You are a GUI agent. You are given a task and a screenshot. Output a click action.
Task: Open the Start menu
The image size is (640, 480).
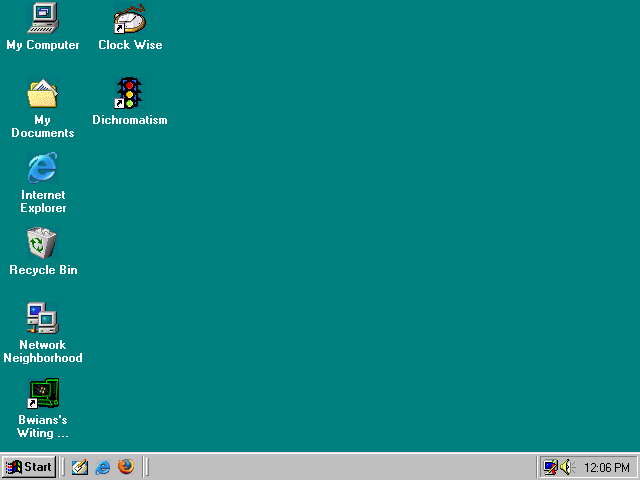29,467
